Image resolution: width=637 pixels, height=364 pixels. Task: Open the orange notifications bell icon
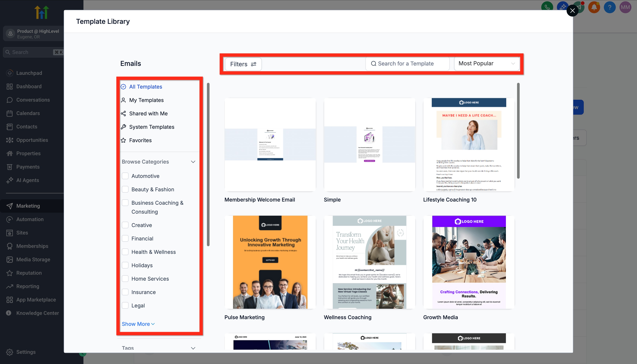[594, 7]
